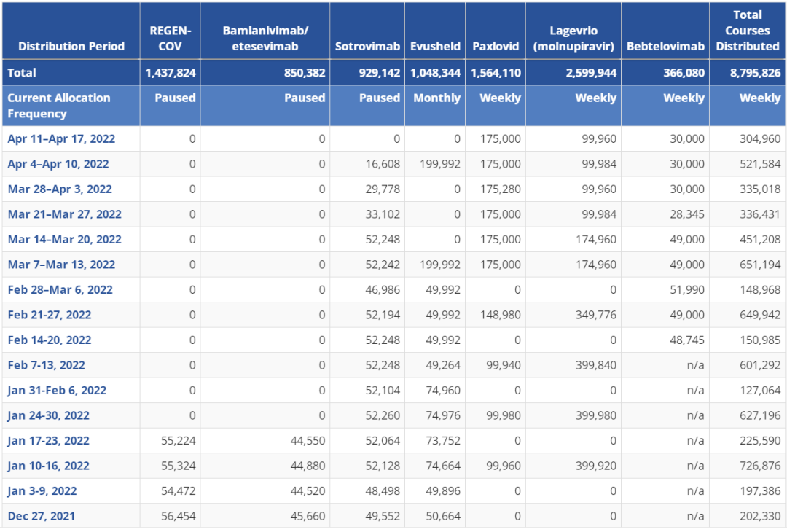Click the Total Courses Distributed header

pyautogui.click(x=748, y=30)
